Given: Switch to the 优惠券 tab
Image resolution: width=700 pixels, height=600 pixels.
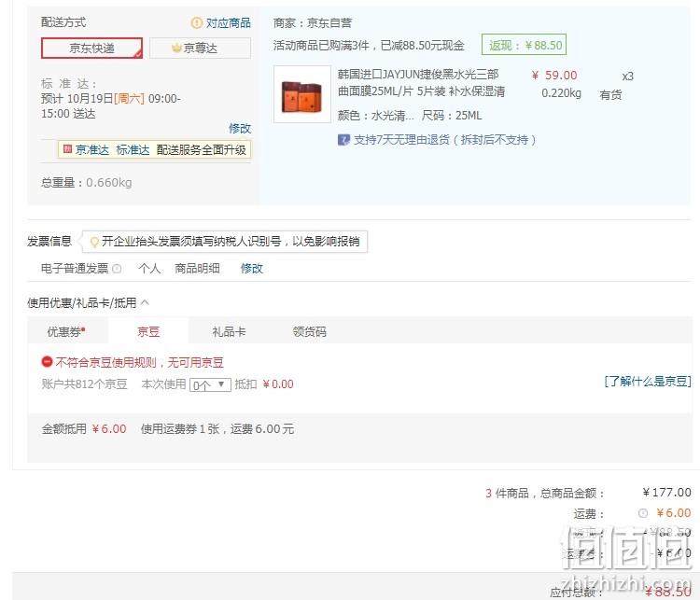Looking at the screenshot, I should (x=66, y=331).
